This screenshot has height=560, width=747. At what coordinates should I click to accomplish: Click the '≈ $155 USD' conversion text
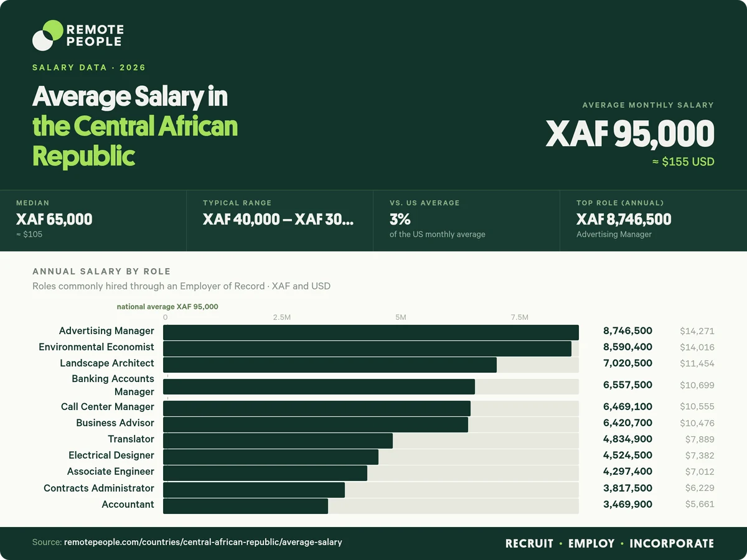683,162
